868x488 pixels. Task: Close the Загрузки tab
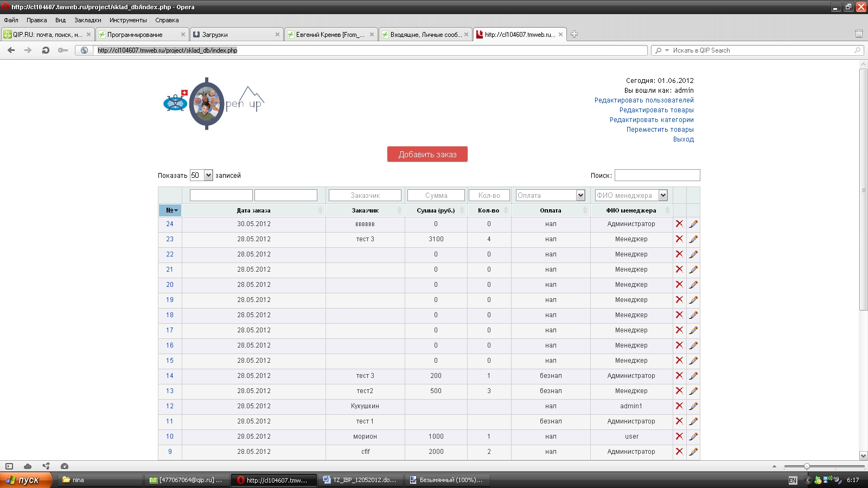tap(277, 34)
